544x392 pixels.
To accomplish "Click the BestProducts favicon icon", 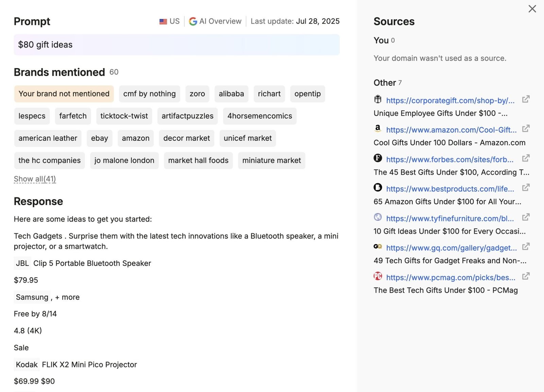I will click(378, 188).
